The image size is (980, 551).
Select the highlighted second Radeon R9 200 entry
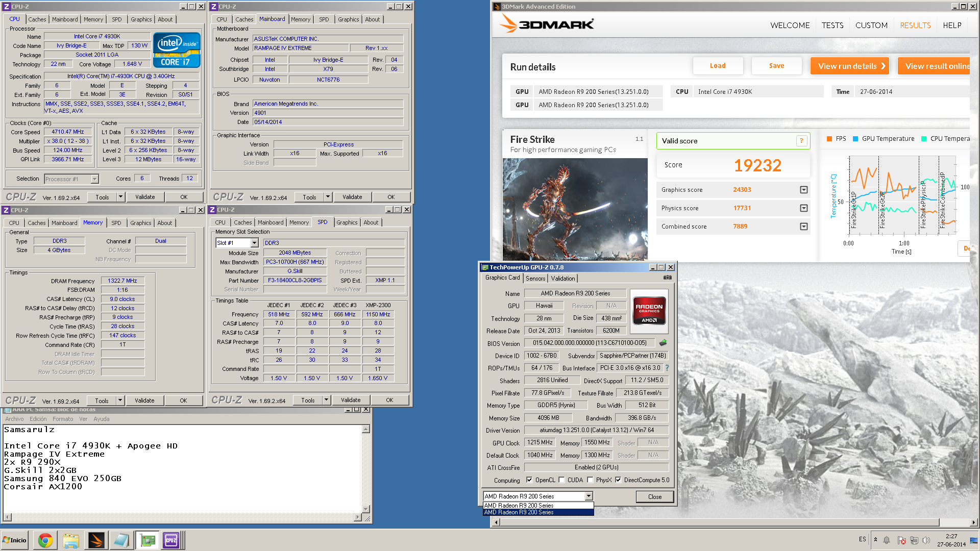click(x=538, y=512)
